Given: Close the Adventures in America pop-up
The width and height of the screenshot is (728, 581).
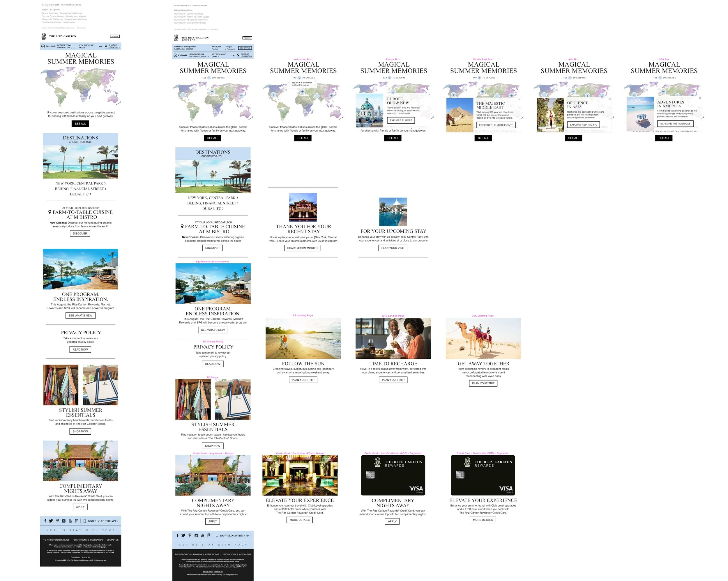Looking at the screenshot, I should point(700,98).
